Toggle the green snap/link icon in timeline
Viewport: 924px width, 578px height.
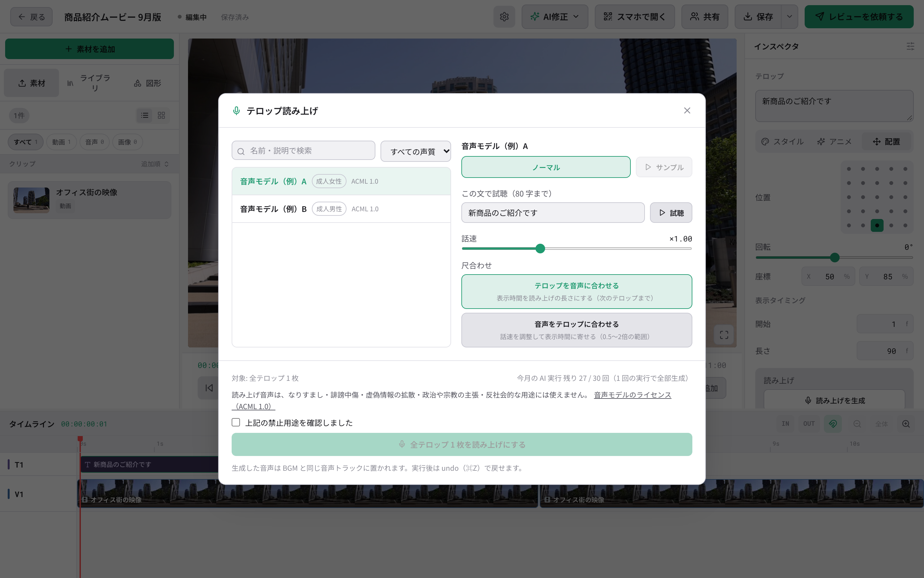pyautogui.click(x=833, y=424)
